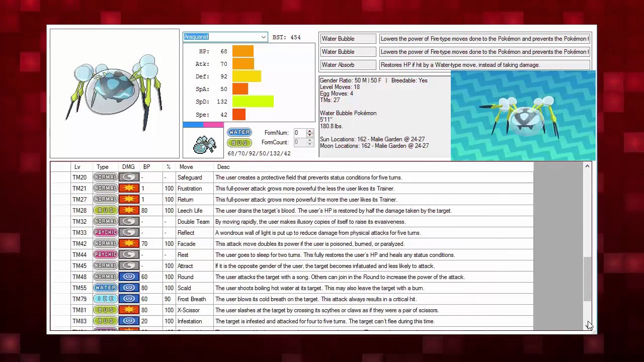The height and width of the screenshot is (362, 644).
Task: Click status category icon in TM33 Reflect row
Action: [x=129, y=233]
